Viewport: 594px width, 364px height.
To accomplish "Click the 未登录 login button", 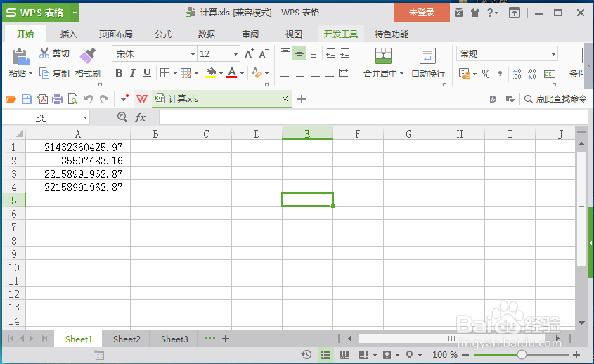I will pos(422,13).
